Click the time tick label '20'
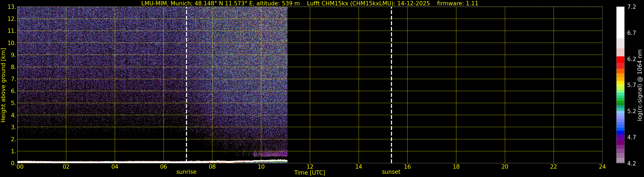The height and width of the screenshot is (177, 644). click(505, 167)
